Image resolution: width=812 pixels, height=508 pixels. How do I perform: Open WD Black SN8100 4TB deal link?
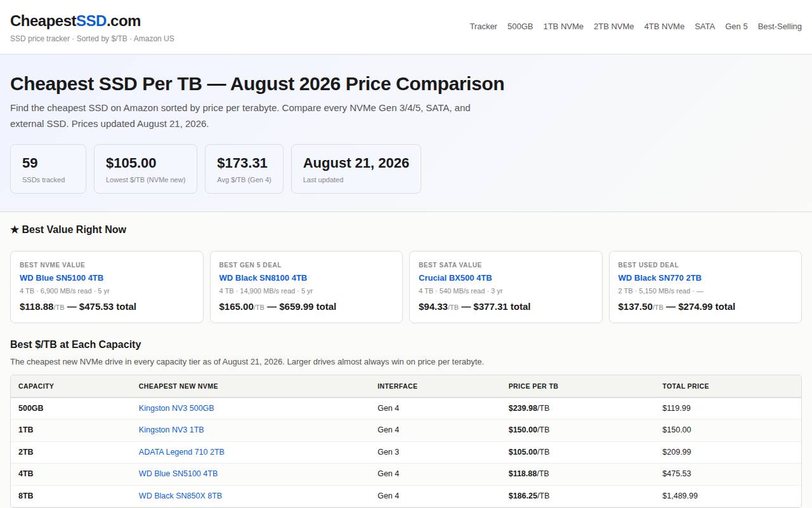point(263,277)
